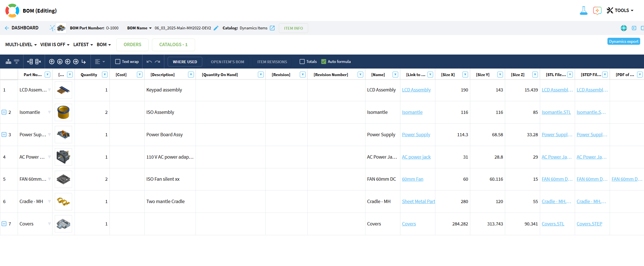644x266 pixels.
Task: Check the Totals checkbox
Action: tap(302, 62)
